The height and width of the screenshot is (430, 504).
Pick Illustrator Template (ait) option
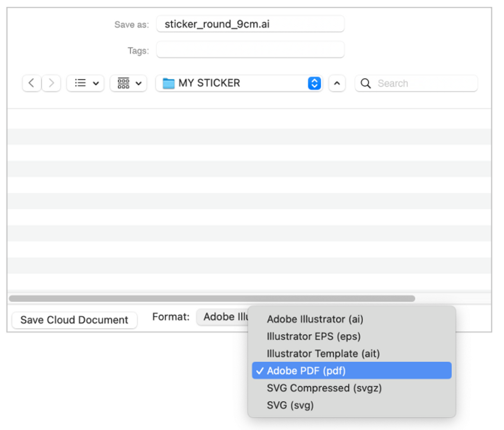(323, 354)
